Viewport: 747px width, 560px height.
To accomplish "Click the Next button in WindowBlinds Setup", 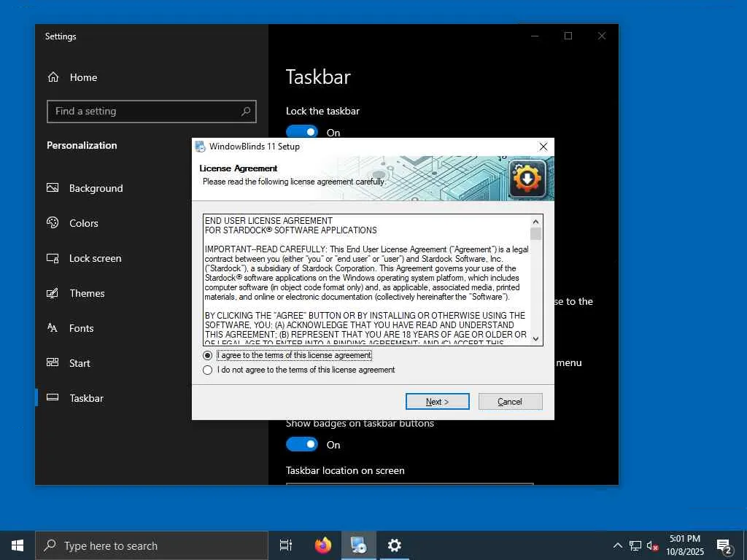I will pos(438,402).
